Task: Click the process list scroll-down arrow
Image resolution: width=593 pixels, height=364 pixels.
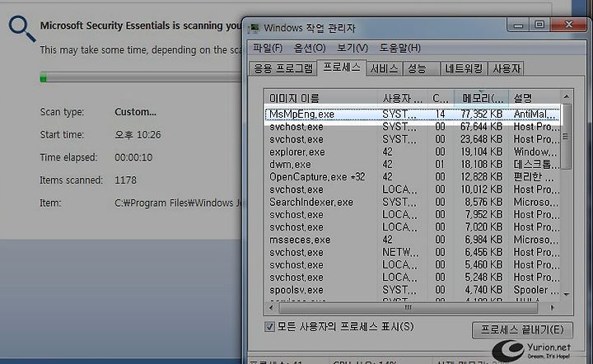Action: (x=566, y=294)
